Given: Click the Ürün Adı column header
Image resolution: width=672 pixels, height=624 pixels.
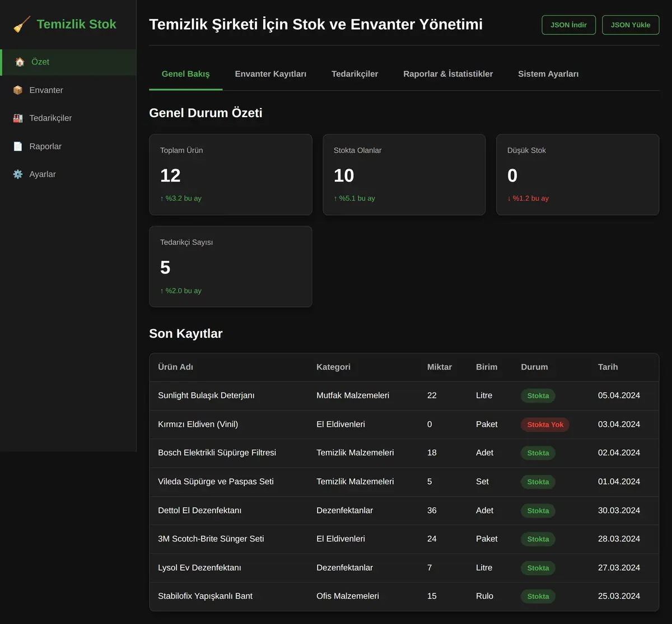Looking at the screenshot, I should [x=175, y=367].
